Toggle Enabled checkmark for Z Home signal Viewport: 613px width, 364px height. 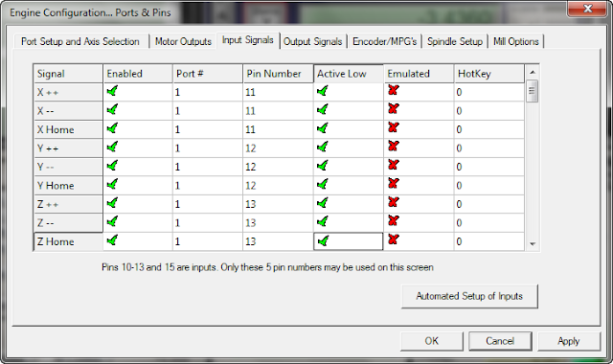point(112,240)
